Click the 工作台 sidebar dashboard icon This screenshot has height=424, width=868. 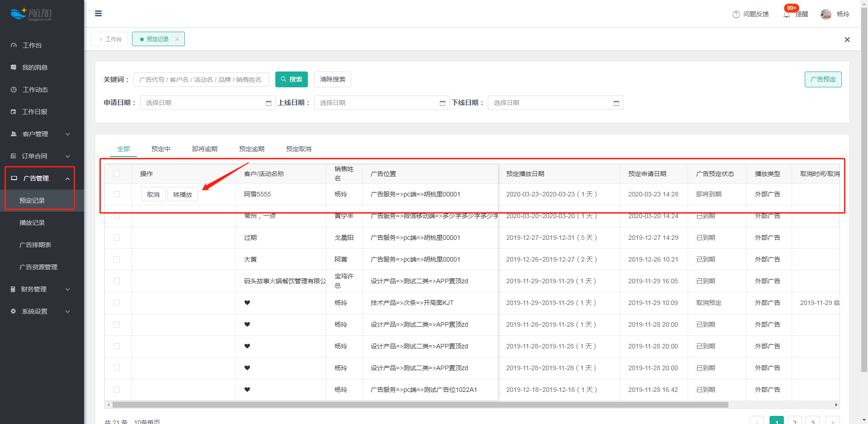(x=14, y=45)
